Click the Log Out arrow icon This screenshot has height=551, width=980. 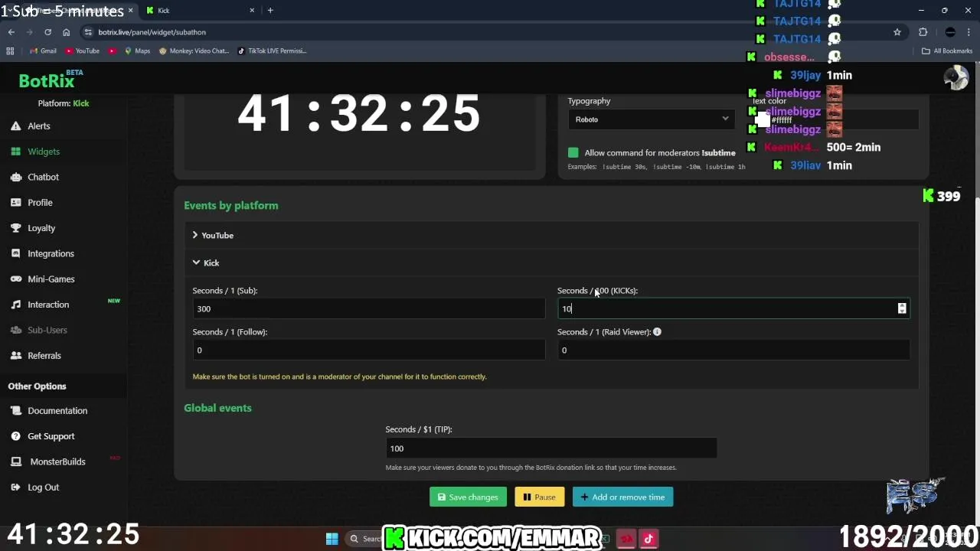(15, 487)
